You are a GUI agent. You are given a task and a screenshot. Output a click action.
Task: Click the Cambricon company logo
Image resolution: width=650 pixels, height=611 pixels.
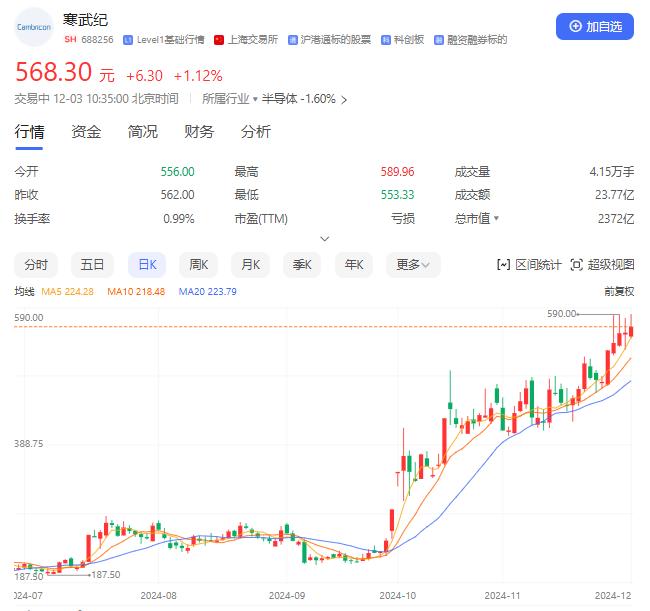[x=34, y=27]
